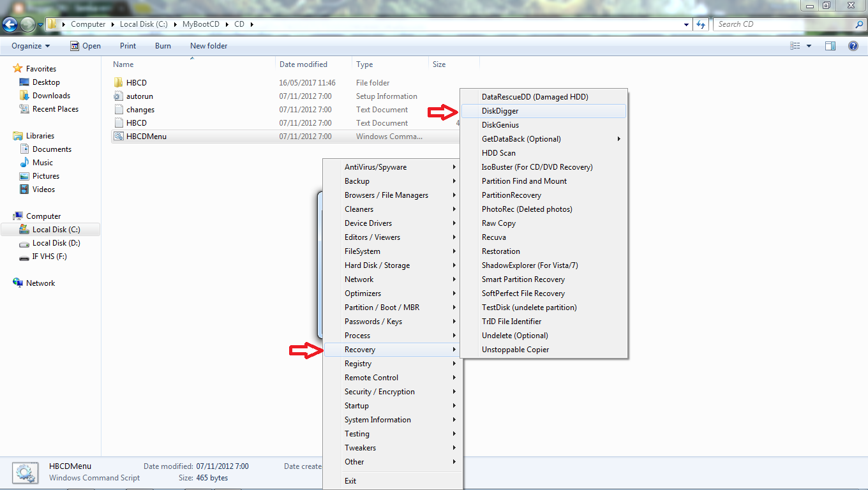The height and width of the screenshot is (490, 868).
Task: Click the change view icon
Action: (x=795, y=46)
